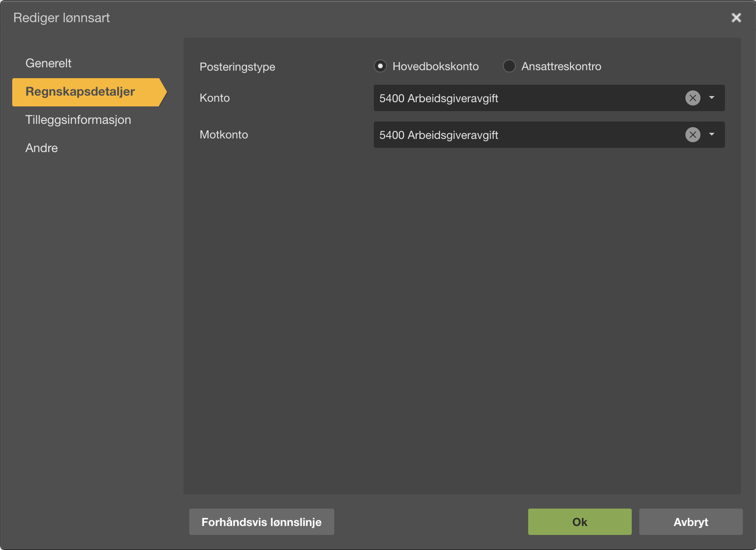Select the Ansattreskontro radio button

tap(509, 66)
